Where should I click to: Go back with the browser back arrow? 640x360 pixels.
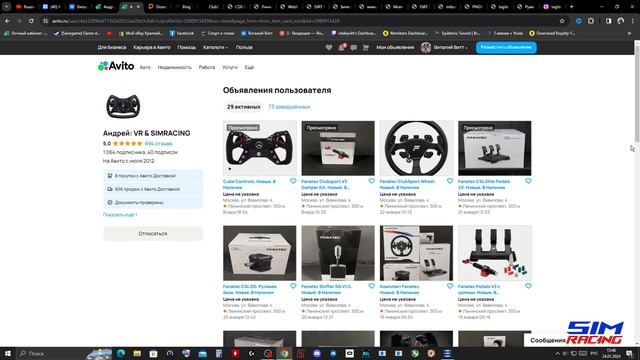click(7, 21)
